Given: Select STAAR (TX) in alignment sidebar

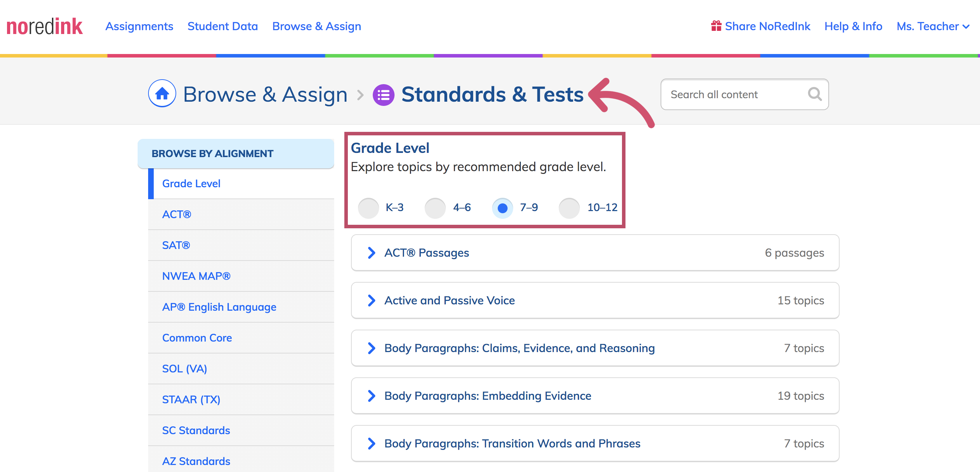Looking at the screenshot, I should click(x=241, y=399).
